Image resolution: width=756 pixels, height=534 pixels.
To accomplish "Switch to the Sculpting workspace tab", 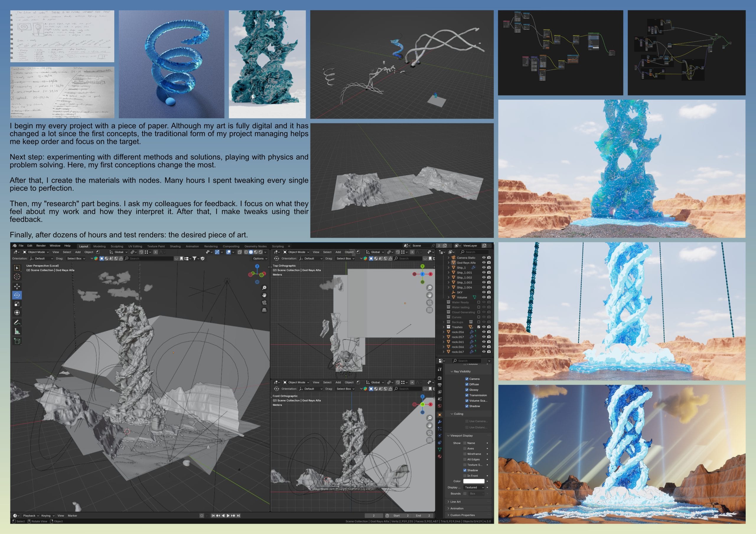I will 117,246.
